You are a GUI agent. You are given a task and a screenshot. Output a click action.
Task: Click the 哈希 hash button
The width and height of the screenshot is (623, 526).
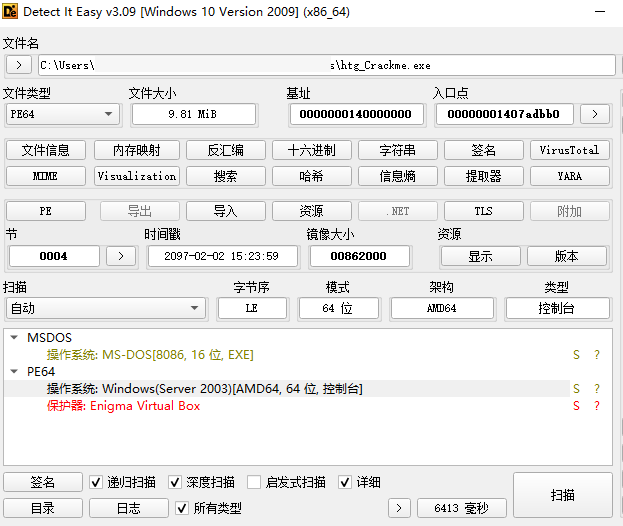coord(312,176)
